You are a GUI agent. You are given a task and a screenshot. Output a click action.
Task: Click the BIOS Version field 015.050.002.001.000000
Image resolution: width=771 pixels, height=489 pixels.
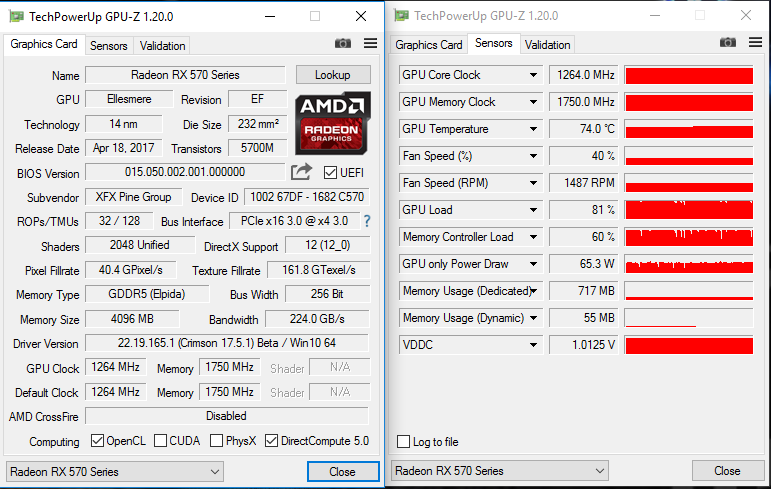click(x=185, y=172)
